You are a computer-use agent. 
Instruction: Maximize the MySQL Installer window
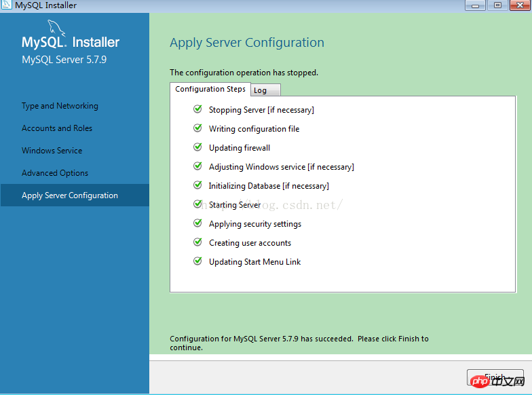[497, 5]
